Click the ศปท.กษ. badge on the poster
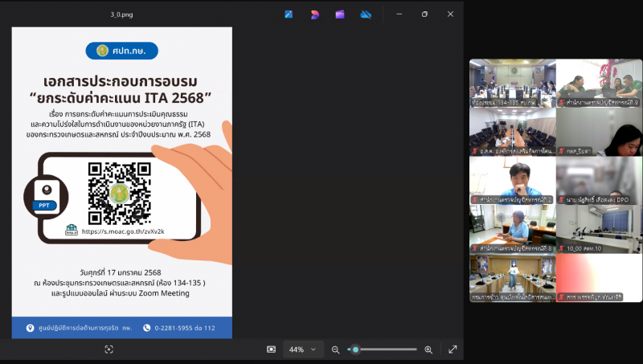The image size is (643, 364). [122, 51]
